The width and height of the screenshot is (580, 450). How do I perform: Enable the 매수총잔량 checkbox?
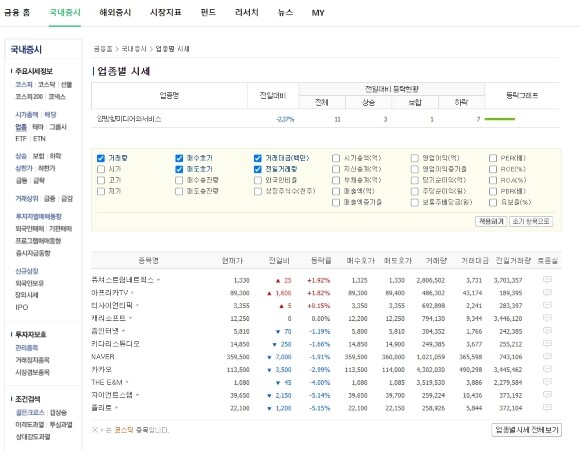tap(179, 180)
